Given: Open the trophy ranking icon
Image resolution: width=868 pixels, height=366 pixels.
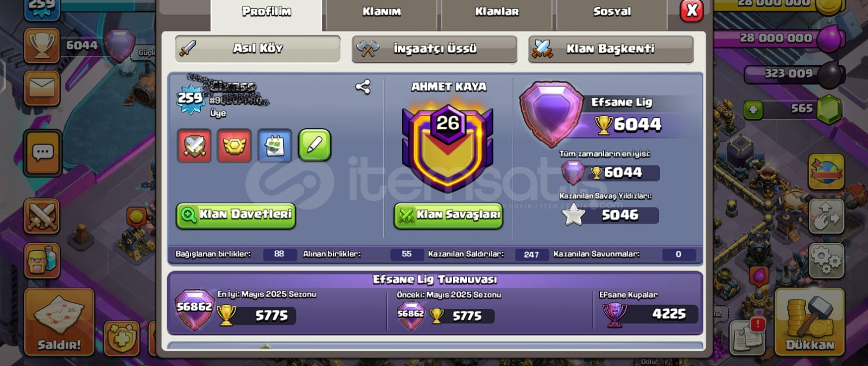Looking at the screenshot, I should [42, 46].
